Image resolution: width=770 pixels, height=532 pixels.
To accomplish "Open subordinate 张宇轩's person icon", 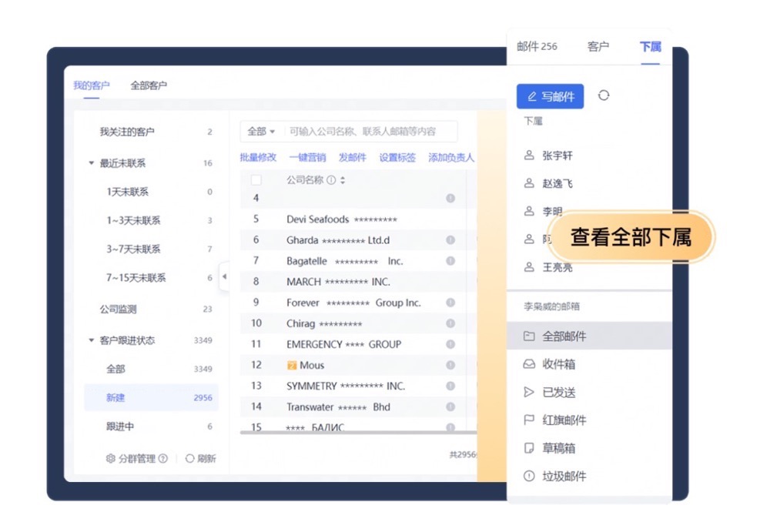I will tap(529, 156).
